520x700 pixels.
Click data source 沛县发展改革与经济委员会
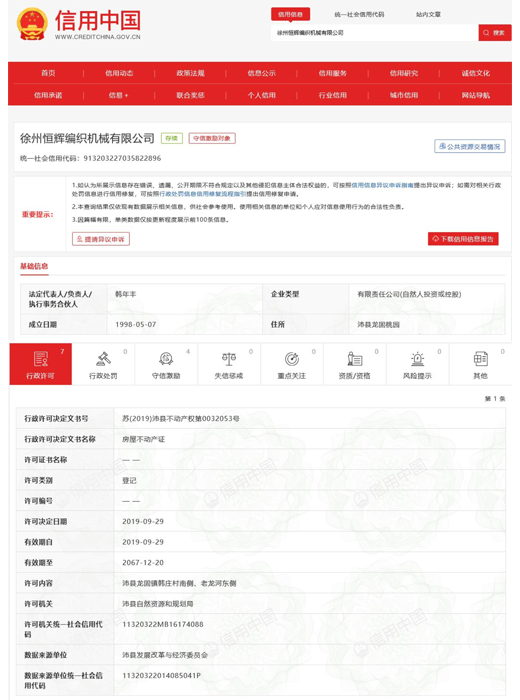pos(165,655)
